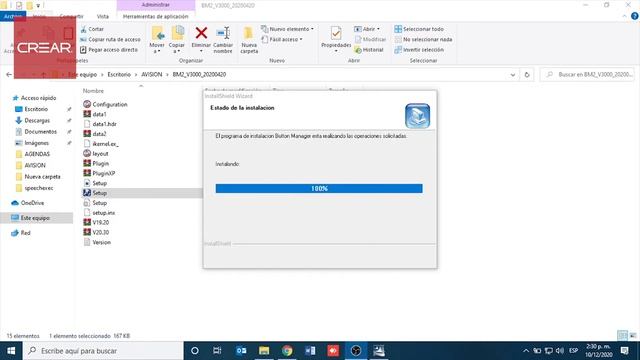Open OBS Studio taskbar icon
Image resolution: width=640 pixels, height=360 pixels.
point(356,351)
